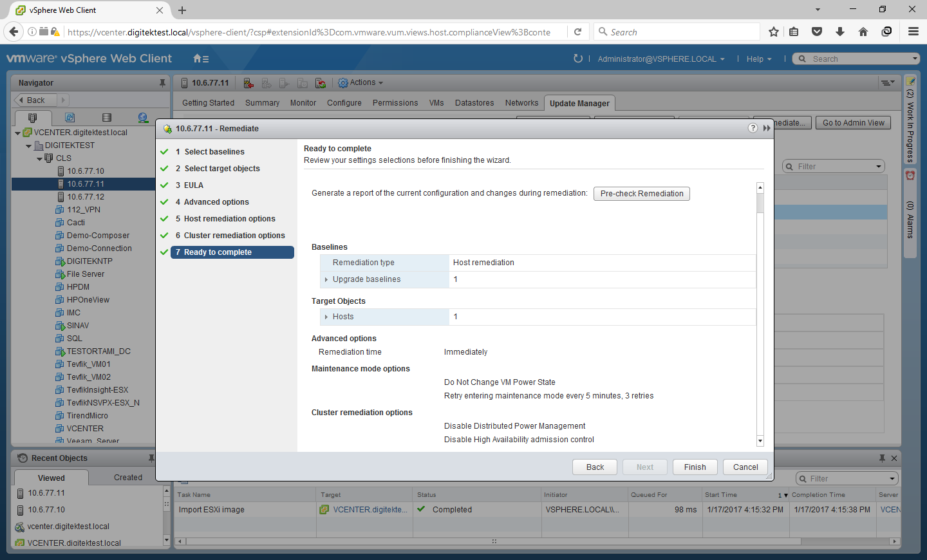Screen dimensions: 927x560
Task: Open Networking navigator view
Action: pyautogui.click(x=143, y=118)
